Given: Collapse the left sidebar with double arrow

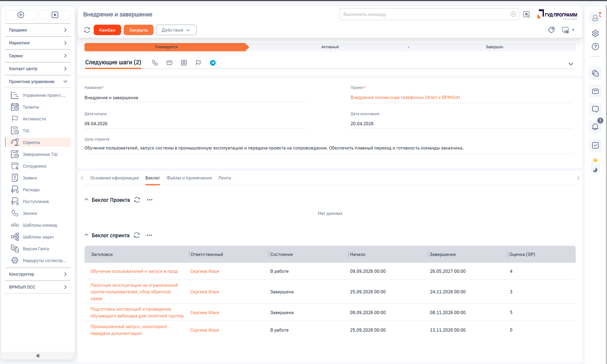Looking at the screenshot, I should click(x=38, y=356).
